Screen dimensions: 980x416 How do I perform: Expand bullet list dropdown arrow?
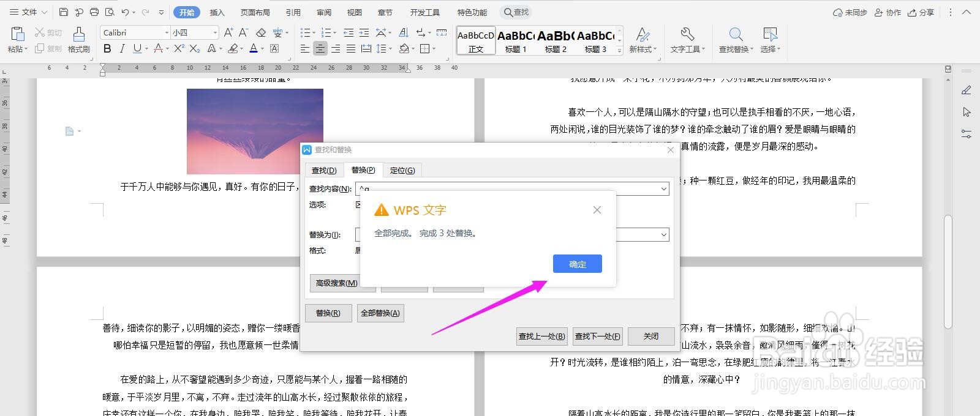(x=314, y=32)
